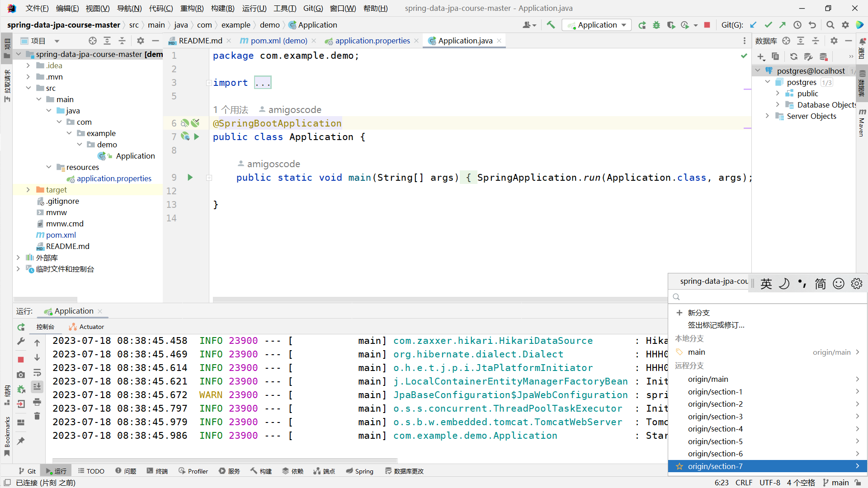Expand the target folder in project tree
This screenshot has width=868, height=488.
tap(28, 190)
